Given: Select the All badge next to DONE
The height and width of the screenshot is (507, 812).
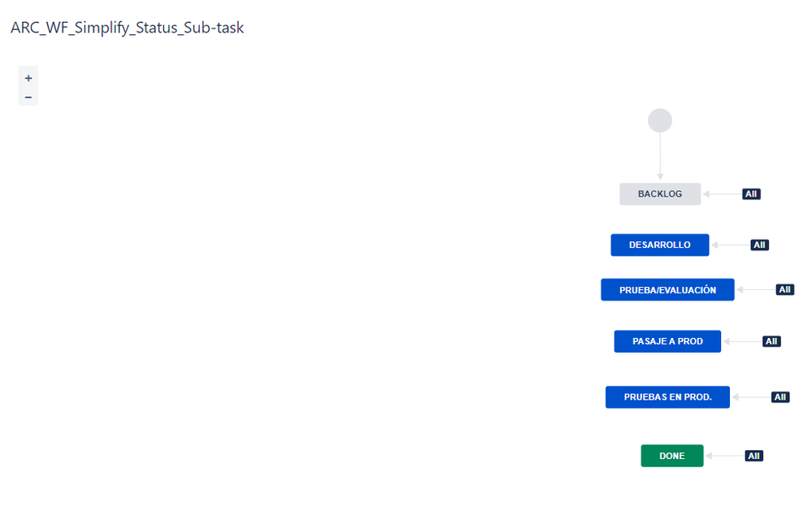Looking at the screenshot, I should tap(754, 456).
